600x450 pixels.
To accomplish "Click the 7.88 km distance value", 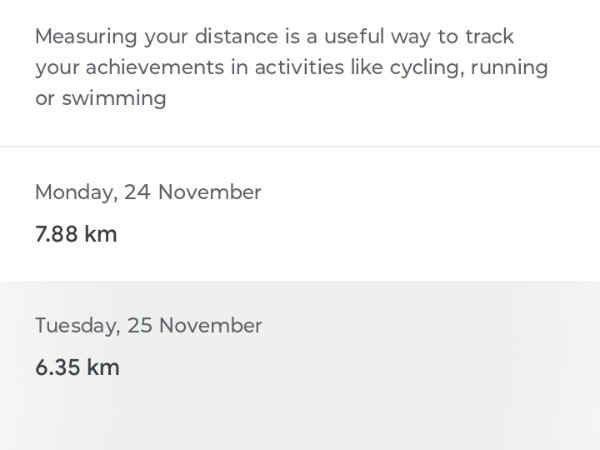I will tap(76, 235).
